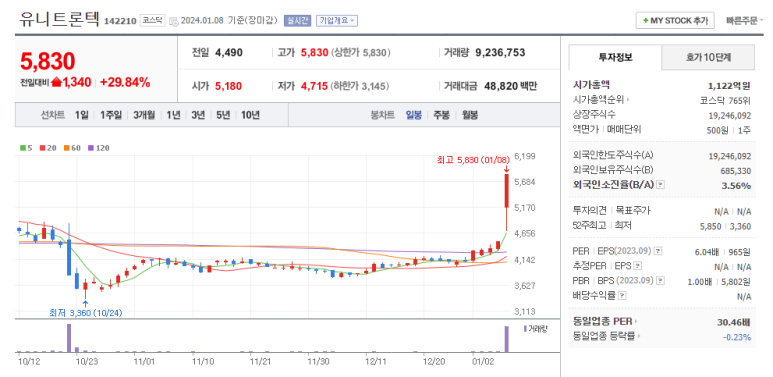773x377 pixels.
Task: Click the 최저 3,360 (10/24) chart marker
Action: [x=86, y=312]
